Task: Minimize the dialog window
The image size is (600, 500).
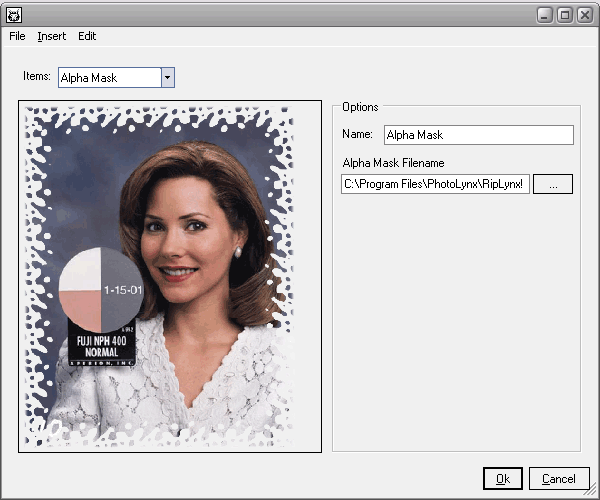Action: 545,15
